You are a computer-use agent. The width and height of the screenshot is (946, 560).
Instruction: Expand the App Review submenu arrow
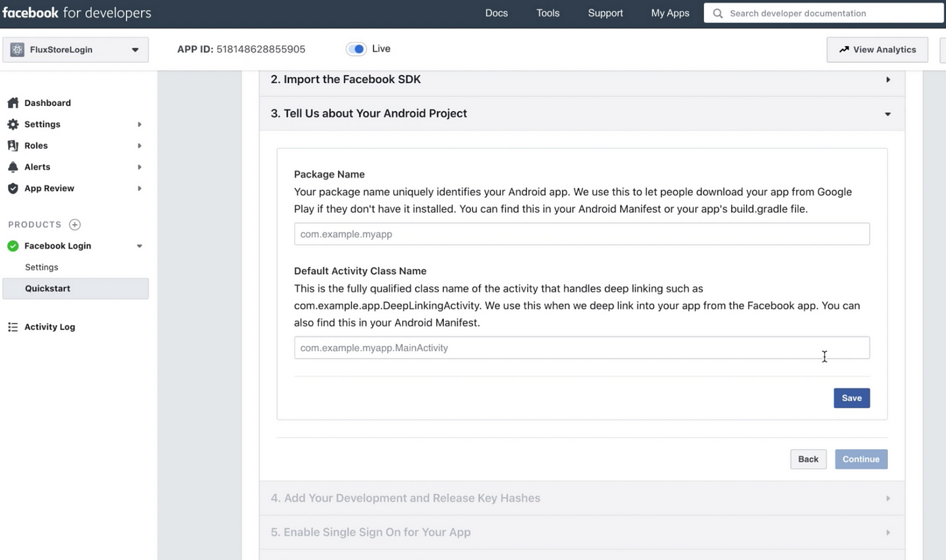pos(140,188)
